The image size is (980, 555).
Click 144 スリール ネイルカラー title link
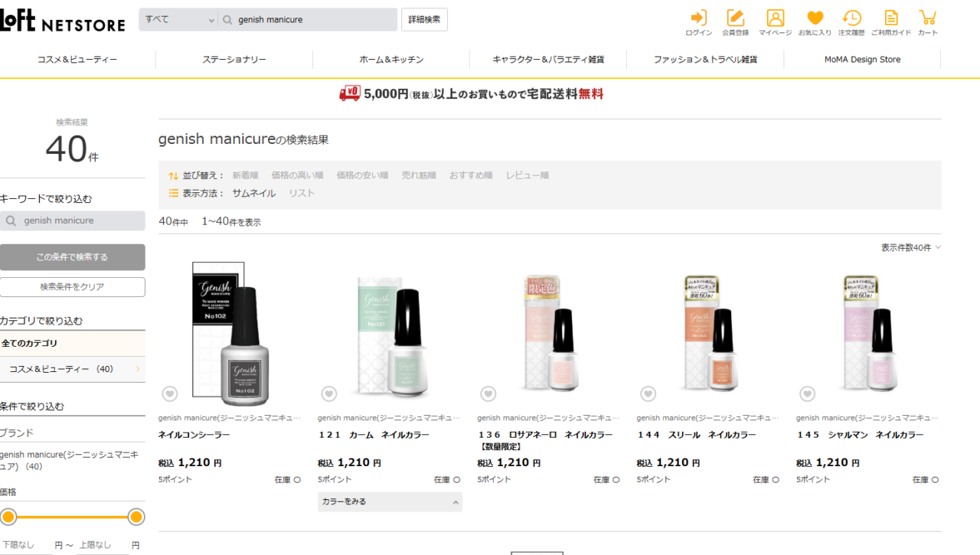696,435
